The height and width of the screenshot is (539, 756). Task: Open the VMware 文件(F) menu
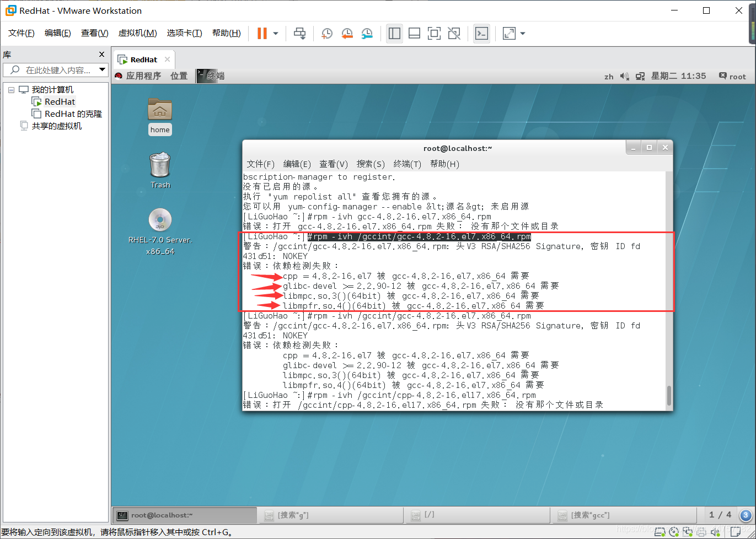(22, 33)
